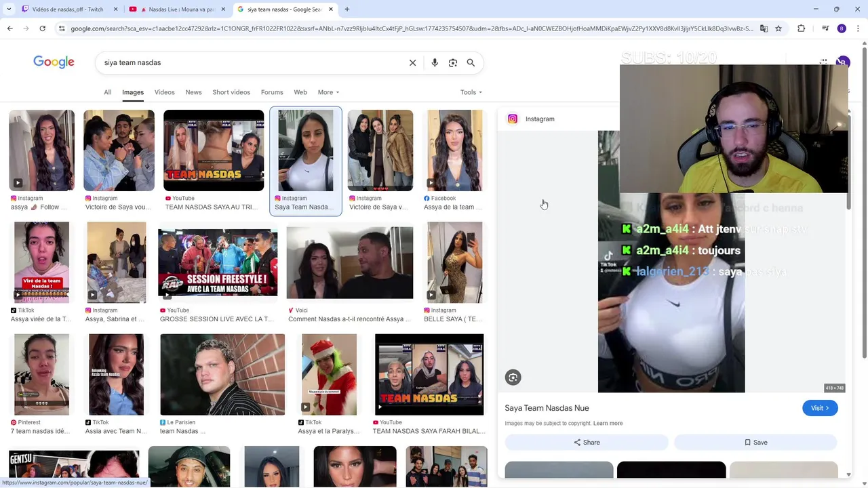Reload the page
The height and width of the screenshot is (488, 868).
[x=42, y=28]
